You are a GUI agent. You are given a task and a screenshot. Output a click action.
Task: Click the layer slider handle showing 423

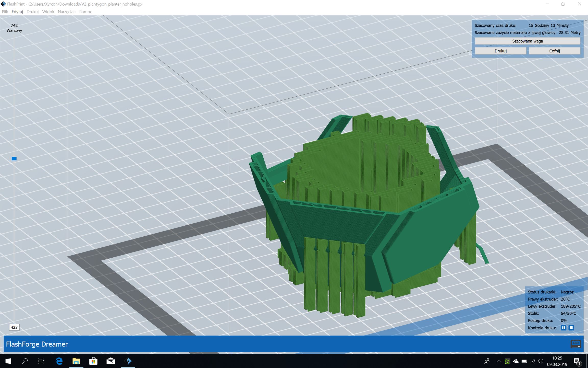(x=14, y=327)
